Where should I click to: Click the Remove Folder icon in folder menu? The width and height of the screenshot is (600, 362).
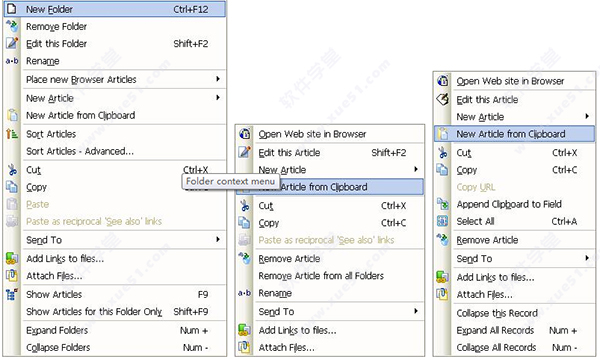pyautogui.click(x=12, y=26)
